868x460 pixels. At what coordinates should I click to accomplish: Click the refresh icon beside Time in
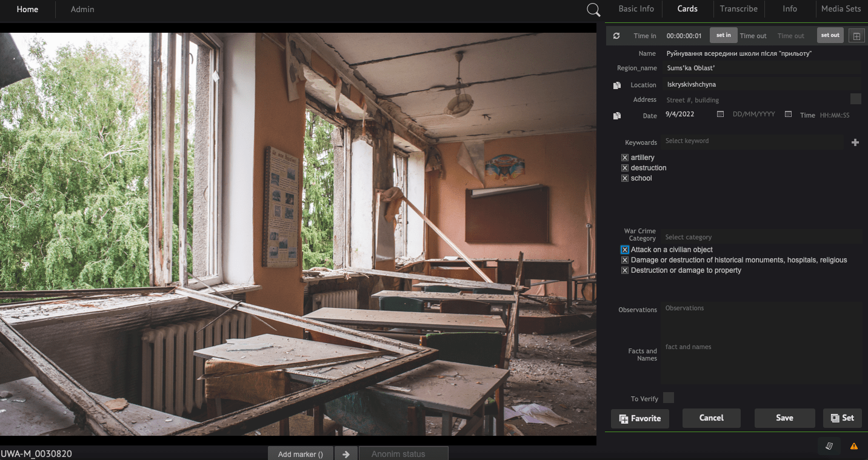616,36
